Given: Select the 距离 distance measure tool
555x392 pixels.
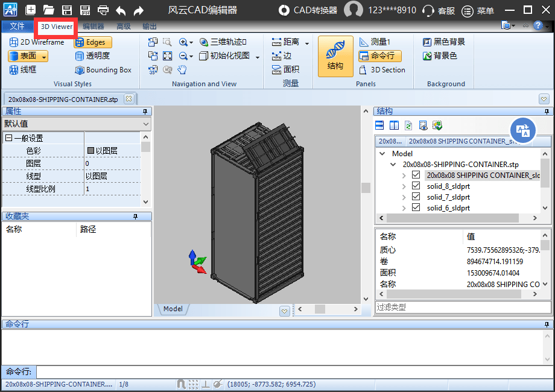Looking at the screenshot, I should pyautogui.click(x=285, y=42).
